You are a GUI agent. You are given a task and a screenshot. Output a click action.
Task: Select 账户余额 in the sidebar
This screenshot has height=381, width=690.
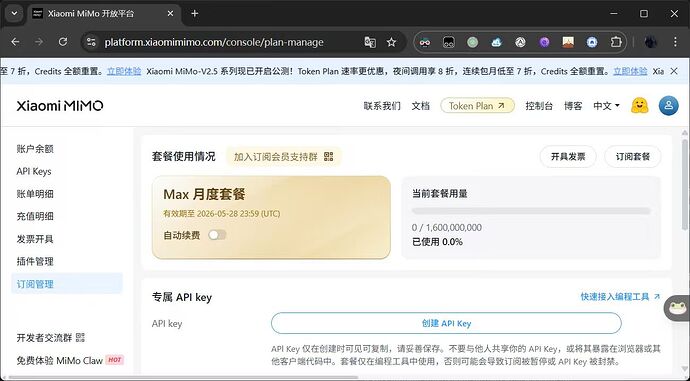(35, 149)
